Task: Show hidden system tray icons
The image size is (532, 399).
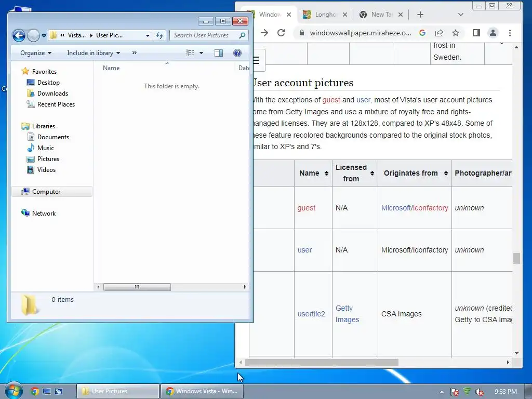Action: tap(442, 392)
